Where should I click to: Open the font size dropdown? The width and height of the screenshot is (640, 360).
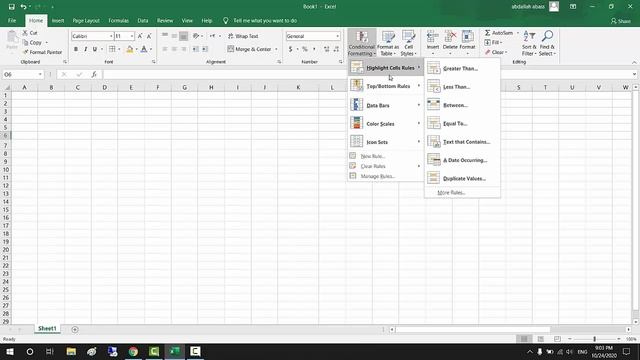click(x=132, y=36)
